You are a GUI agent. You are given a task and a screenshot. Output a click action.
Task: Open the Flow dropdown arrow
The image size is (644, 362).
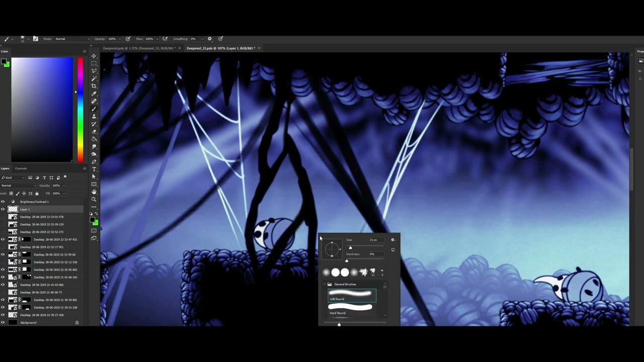tap(157, 39)
